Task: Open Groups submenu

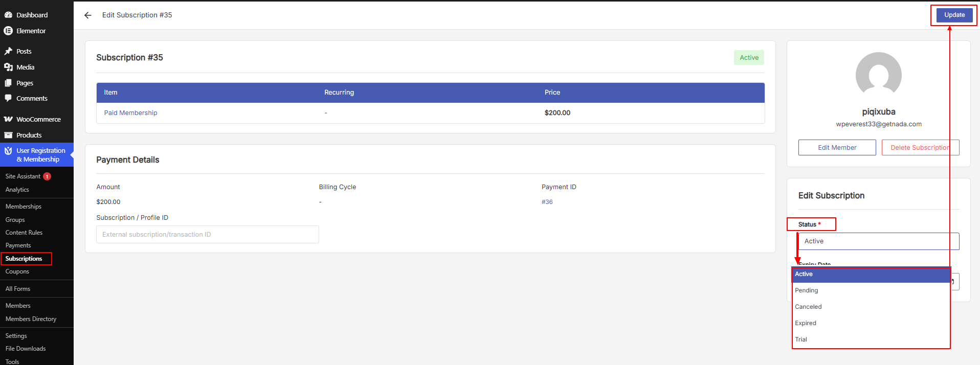Action: pos(15,220)
